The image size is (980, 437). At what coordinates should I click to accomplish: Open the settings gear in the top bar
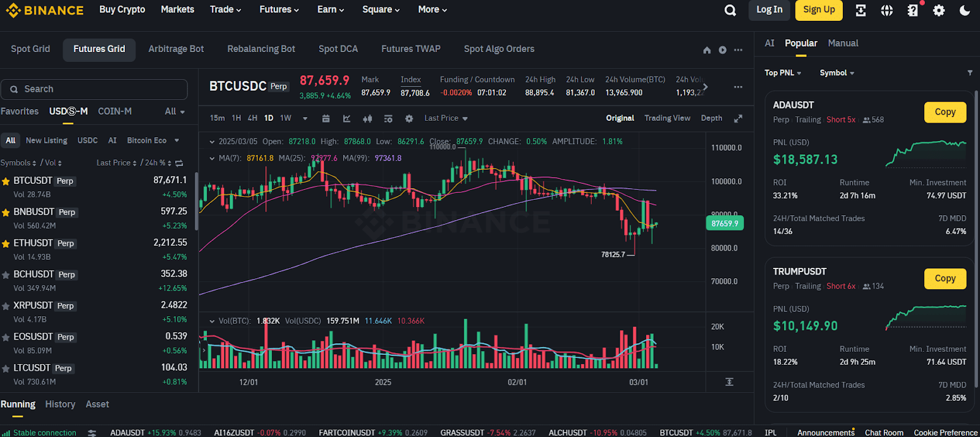tap(939, 10)
